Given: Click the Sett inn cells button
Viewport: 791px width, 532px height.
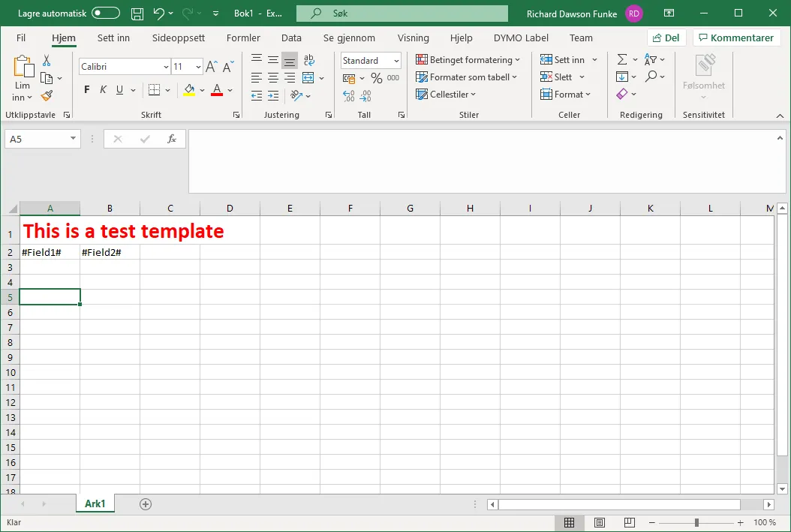Looking at the screenshot, I should [x=562, y=60].
